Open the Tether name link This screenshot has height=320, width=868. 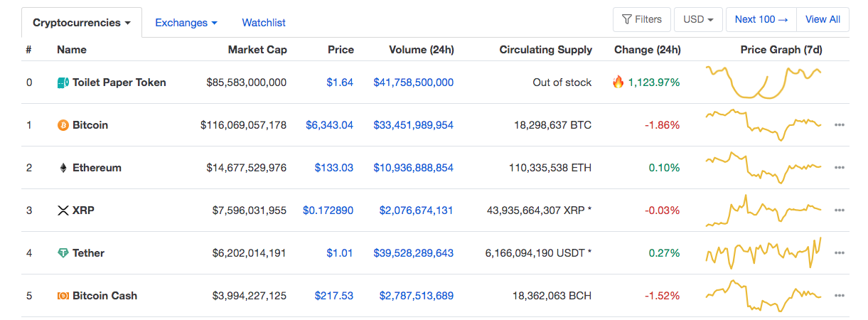pos(88,253)
